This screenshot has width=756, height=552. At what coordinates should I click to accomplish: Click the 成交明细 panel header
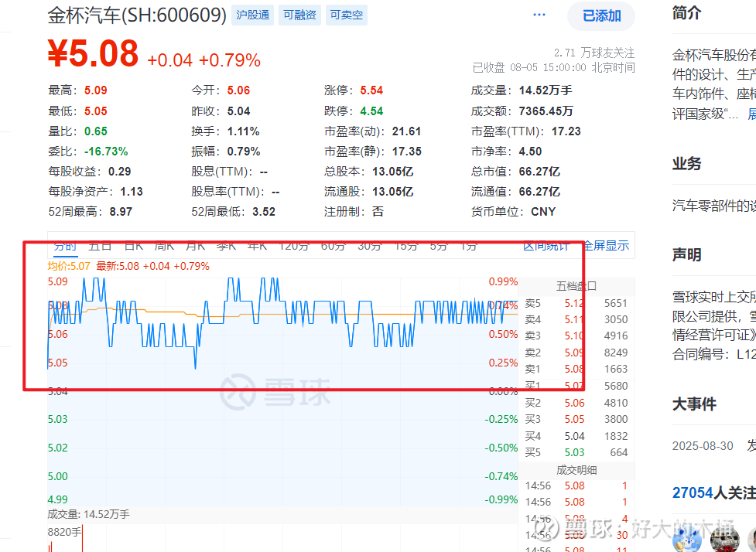576,470
